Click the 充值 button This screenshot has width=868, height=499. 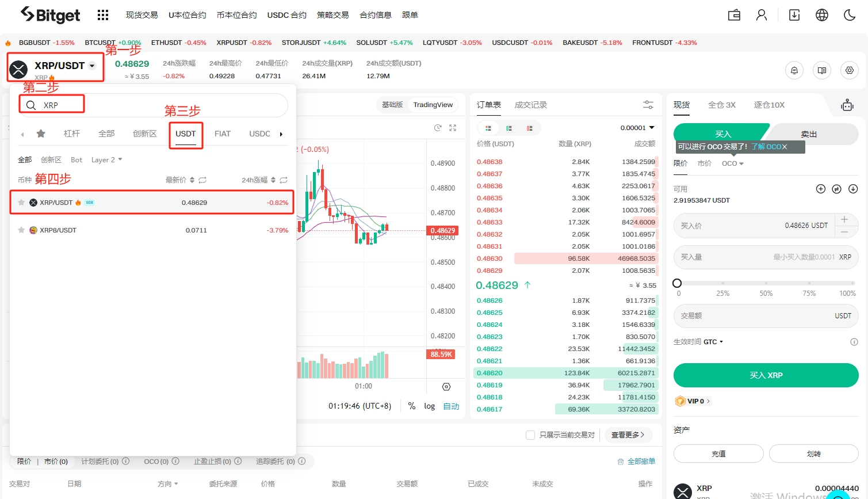718,454
